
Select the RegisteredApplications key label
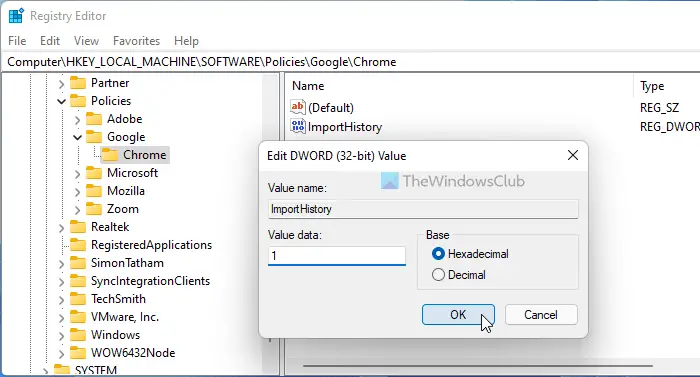click(x=151, y=245)
